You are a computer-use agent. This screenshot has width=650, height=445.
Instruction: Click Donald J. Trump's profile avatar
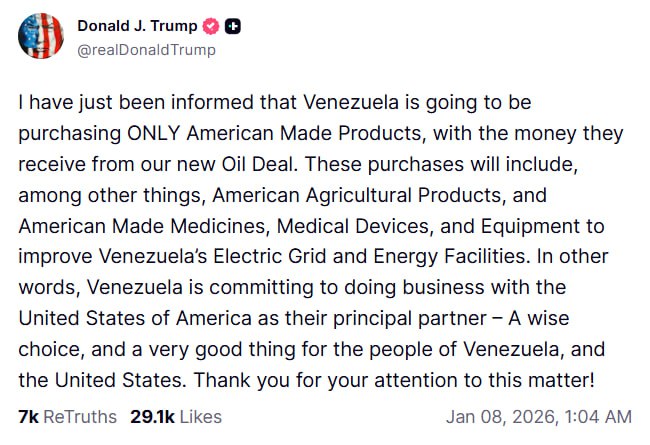[x=40, y=36]
